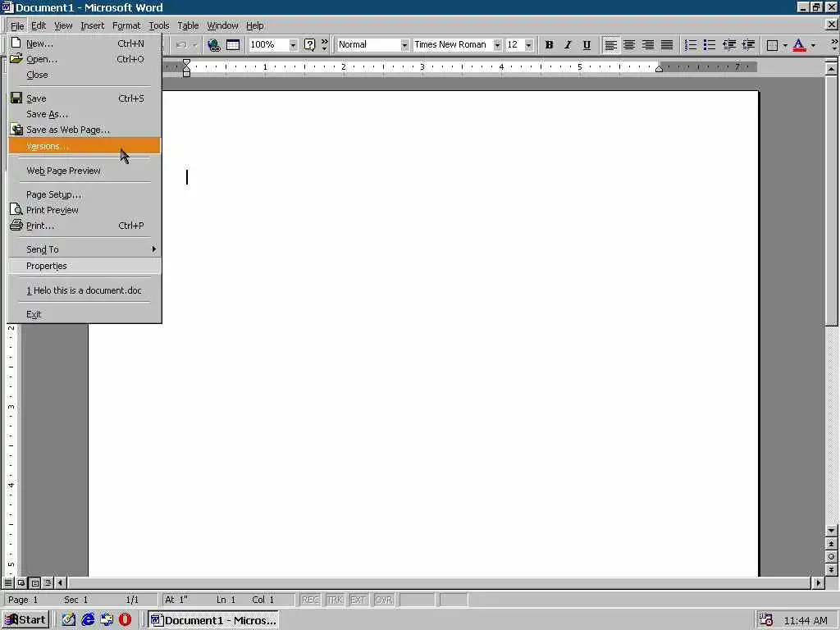This screenshot has height=630, width=840.
Task: Set Justify paragraph alignment
Action: pyautogui.click(x=667, y=45)
